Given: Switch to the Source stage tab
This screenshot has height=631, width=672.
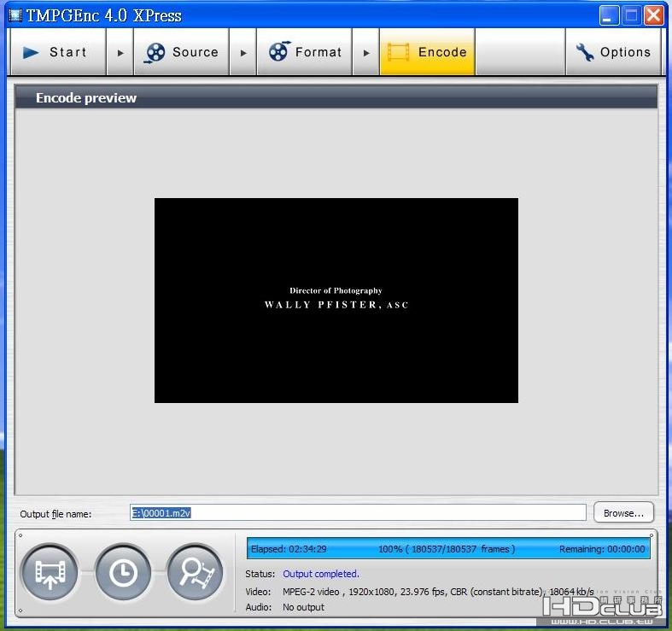Looking at the screenshot, I should click(x=181, y=52).
